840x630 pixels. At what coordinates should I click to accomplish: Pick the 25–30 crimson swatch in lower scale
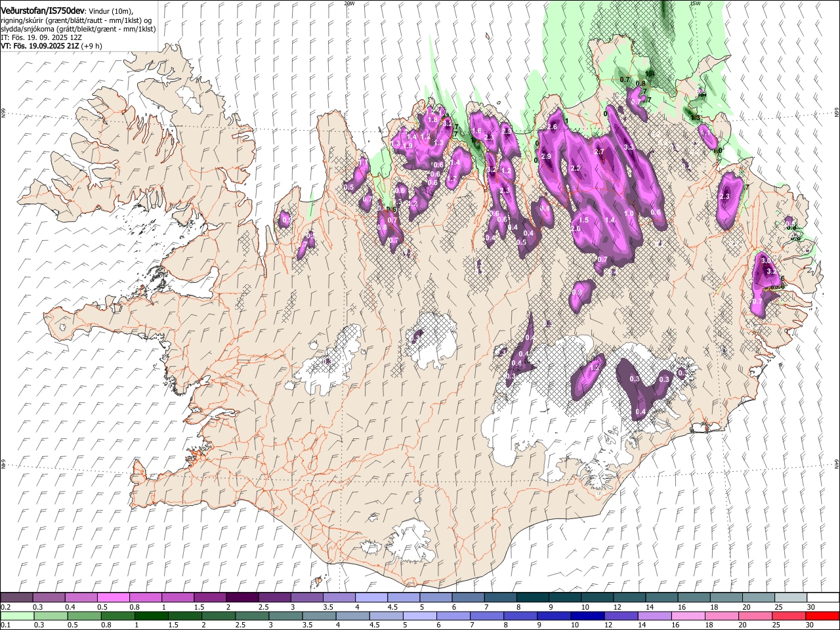pos(788,616)
